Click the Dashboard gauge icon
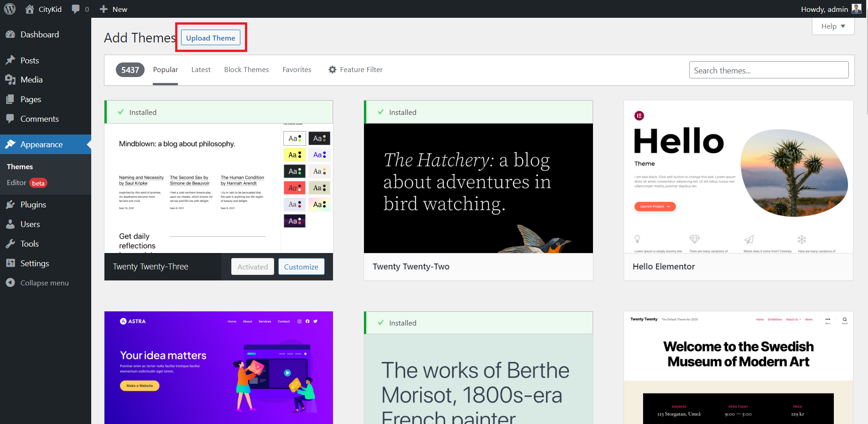868x424 pixels. click(x=10, y=35)
